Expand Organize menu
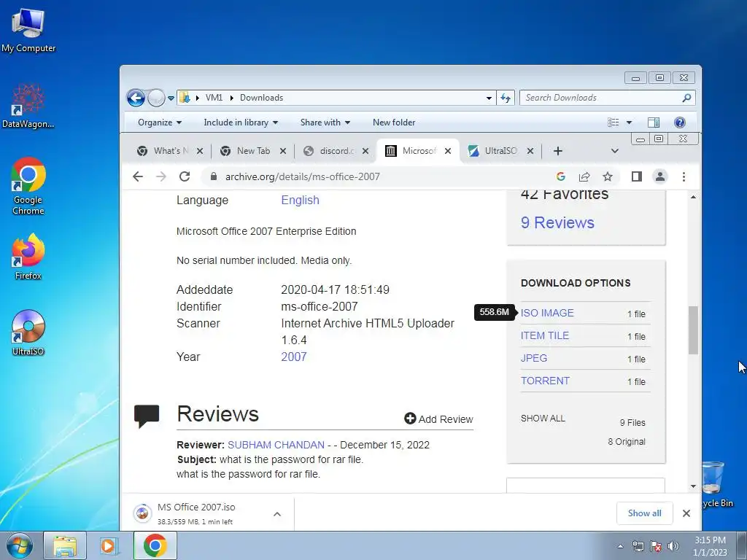This screenshot has height=560, width=747. click(160, 122)
